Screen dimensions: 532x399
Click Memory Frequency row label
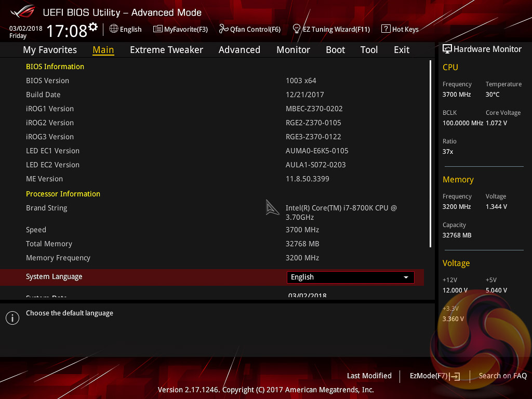click(x=58, y=258)
